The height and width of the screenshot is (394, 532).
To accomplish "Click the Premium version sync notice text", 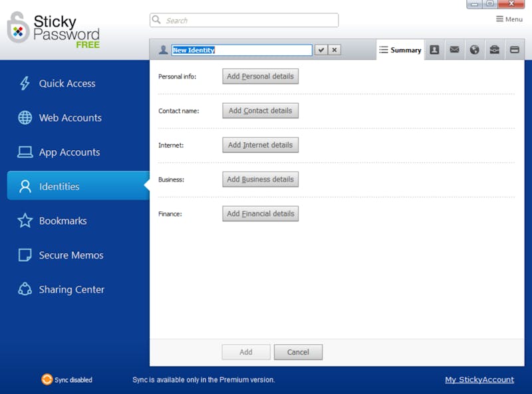I will 203,380.
